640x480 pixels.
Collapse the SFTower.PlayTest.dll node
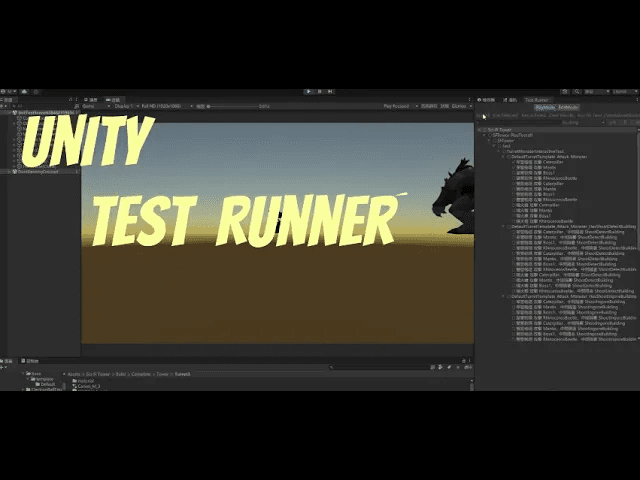click(484, 135)
